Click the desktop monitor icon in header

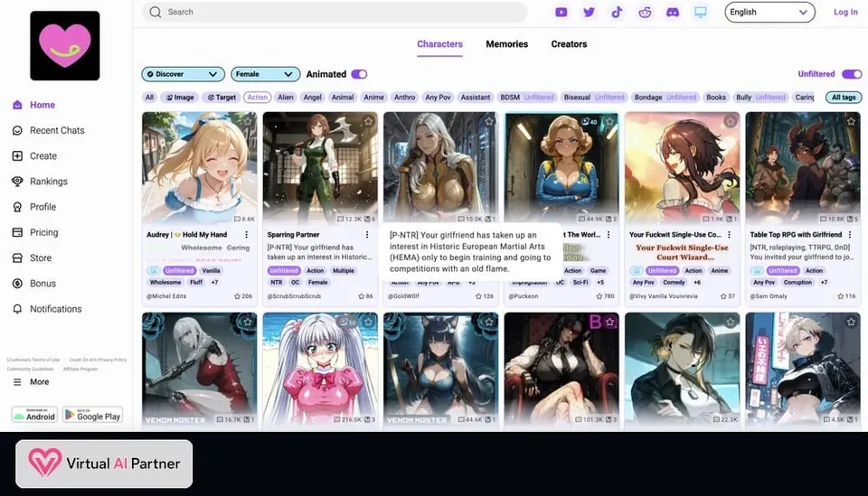pos(700,12)
